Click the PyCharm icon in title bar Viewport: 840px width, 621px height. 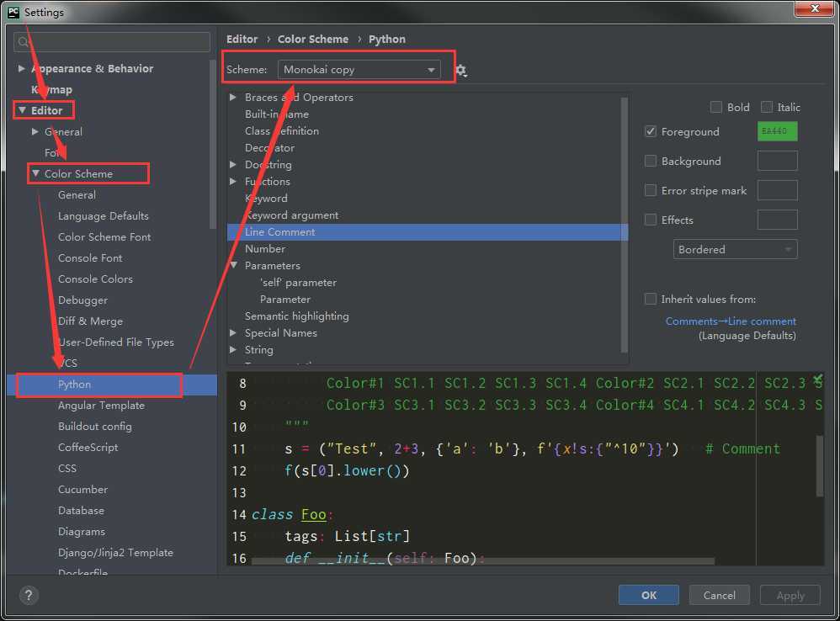coord(13,12)
